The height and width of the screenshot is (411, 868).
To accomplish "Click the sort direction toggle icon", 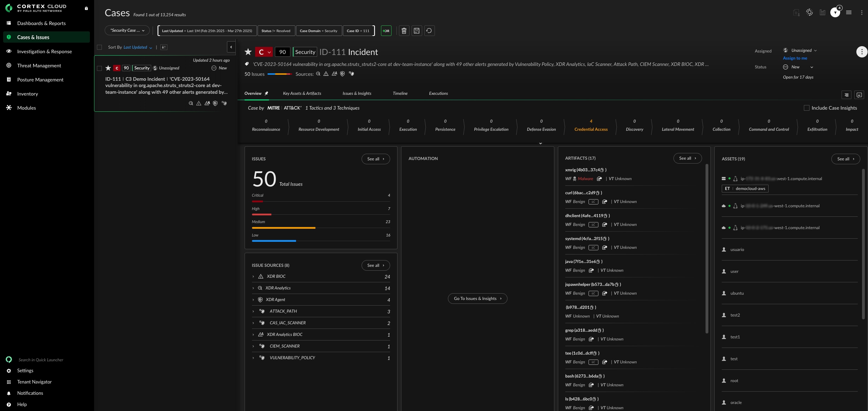I will 164,47.
